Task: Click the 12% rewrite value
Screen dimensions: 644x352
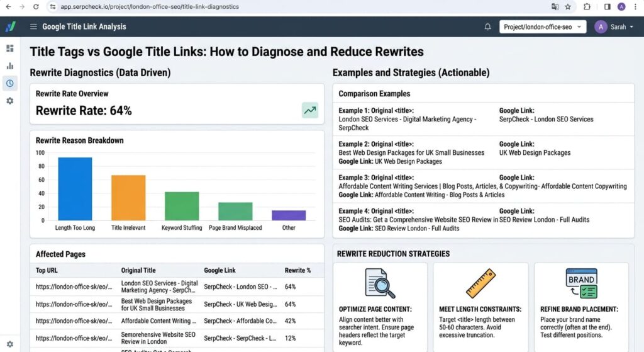Action: point(290,338)
